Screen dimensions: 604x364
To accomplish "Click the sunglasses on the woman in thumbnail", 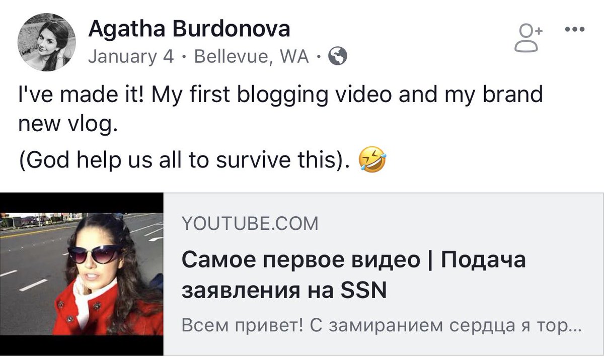I will point(95,254).
